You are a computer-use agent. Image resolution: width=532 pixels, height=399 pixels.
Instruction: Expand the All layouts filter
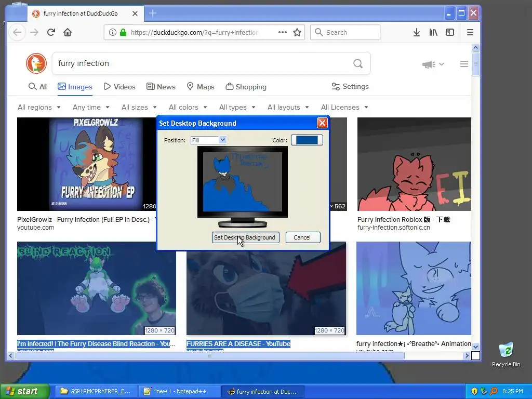click(x=288, y=107)
